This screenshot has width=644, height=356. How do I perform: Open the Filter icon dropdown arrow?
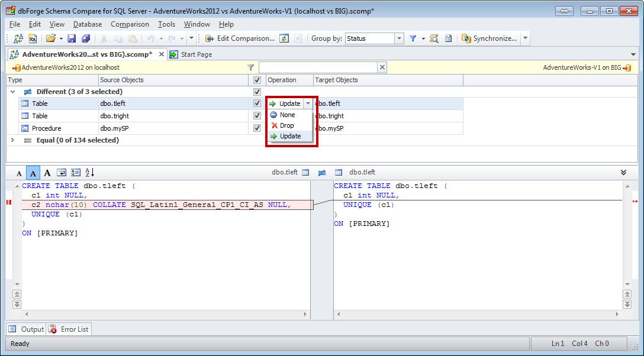(x=423, y=38)
